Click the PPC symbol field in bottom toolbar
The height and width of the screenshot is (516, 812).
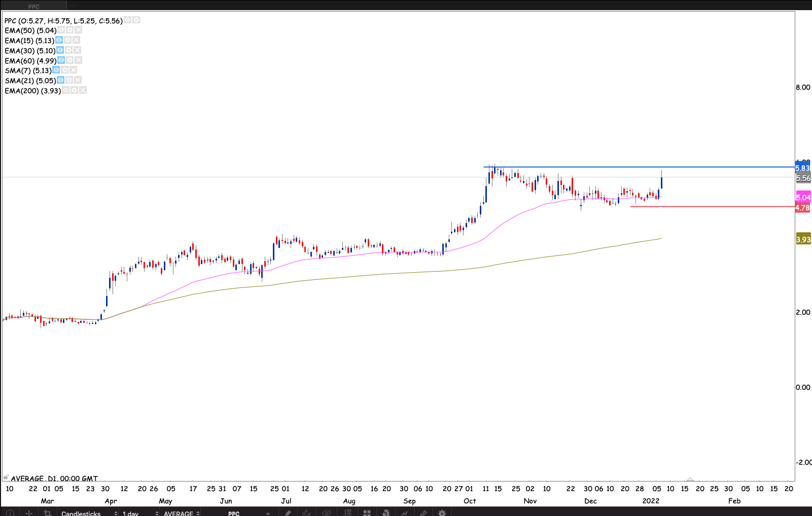point(234,513)
